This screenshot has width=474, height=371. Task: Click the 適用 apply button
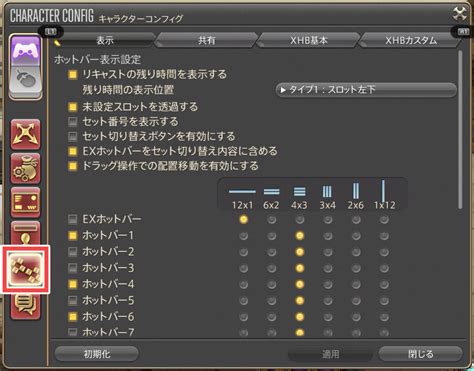click(330, 354)
